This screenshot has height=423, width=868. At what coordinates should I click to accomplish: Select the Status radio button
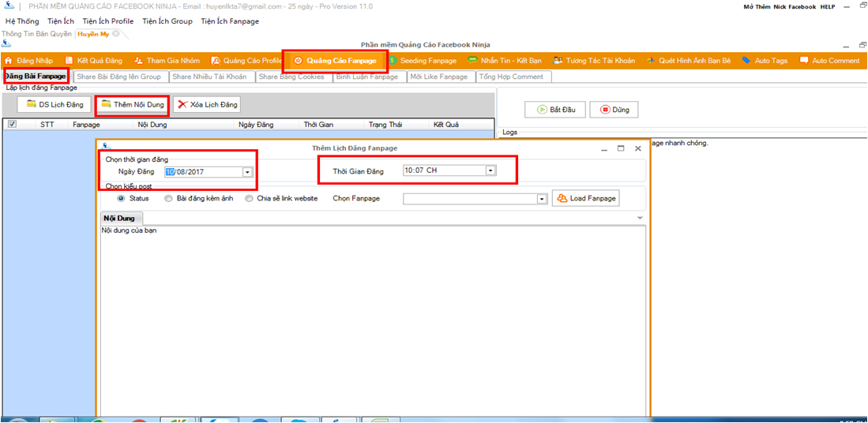point(121,199)
